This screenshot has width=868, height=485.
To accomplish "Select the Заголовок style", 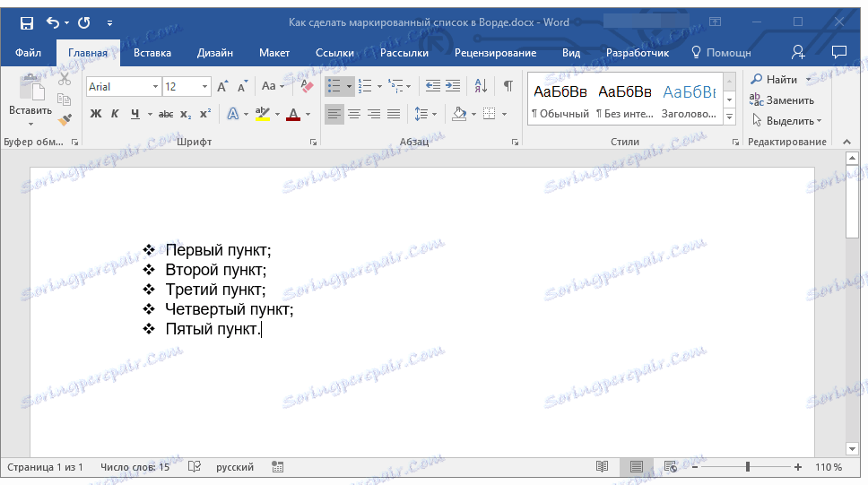I will 690,100.
